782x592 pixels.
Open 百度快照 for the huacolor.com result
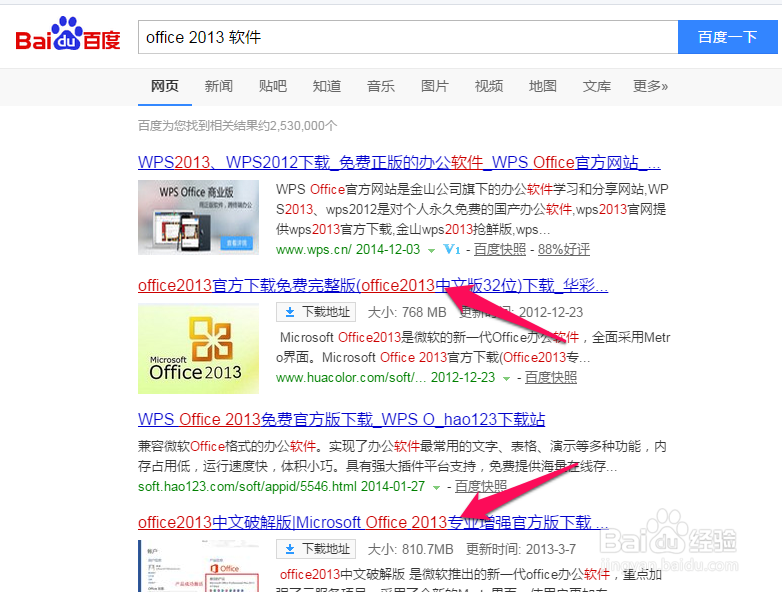pos(551,378)
